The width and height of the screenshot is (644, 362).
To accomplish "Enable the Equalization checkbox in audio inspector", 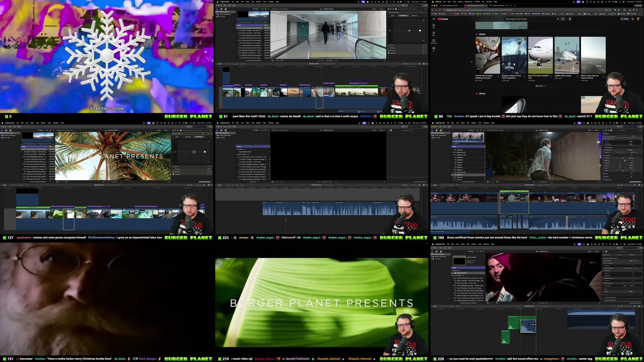I will [x=603, y=261].
